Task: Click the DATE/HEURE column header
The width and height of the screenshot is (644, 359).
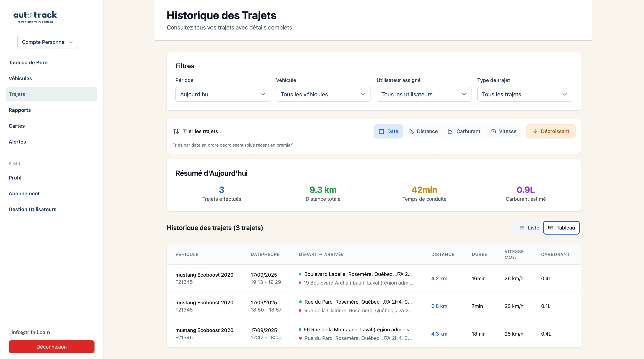Action: [x=265, y=255]
